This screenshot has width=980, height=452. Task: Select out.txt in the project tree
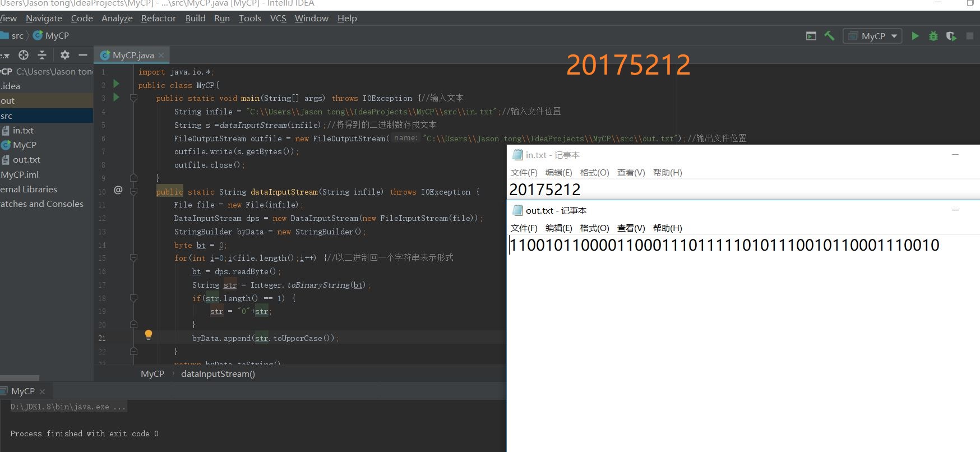point(47,160)
